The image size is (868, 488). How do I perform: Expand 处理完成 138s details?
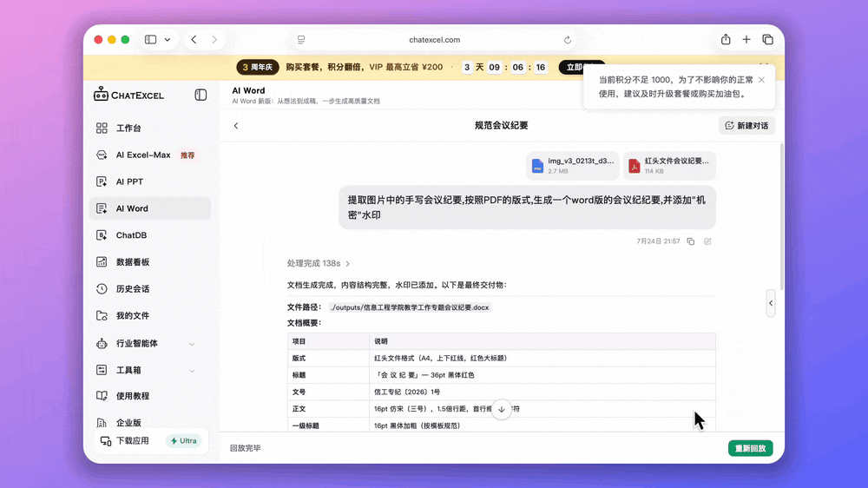(319, 263)
